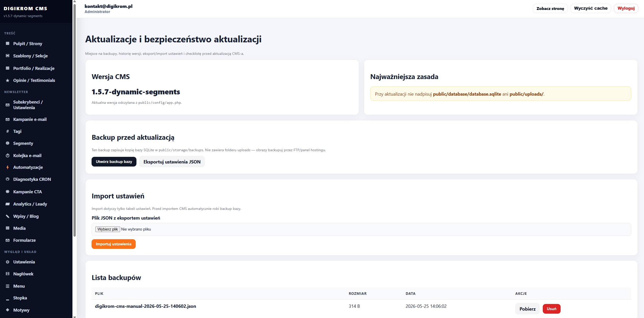Click the hash icon beside Tagi
Image resolution: width=644 pixels, height=318 pixels.
(x=8, y=131)
